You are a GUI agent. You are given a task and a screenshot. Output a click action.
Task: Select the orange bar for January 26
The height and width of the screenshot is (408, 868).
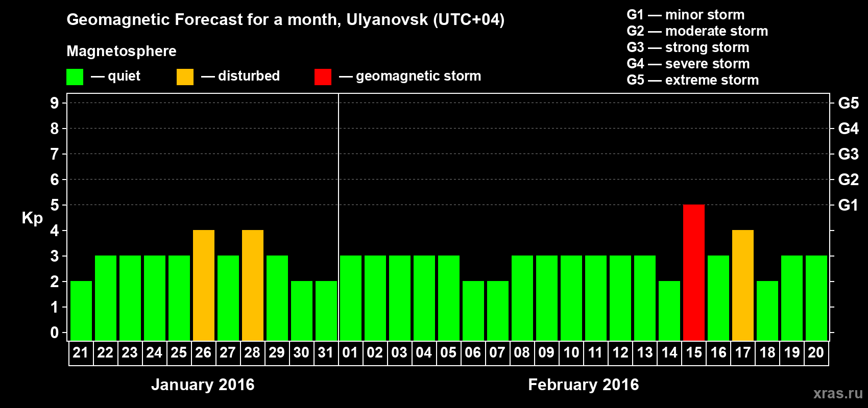204,286
